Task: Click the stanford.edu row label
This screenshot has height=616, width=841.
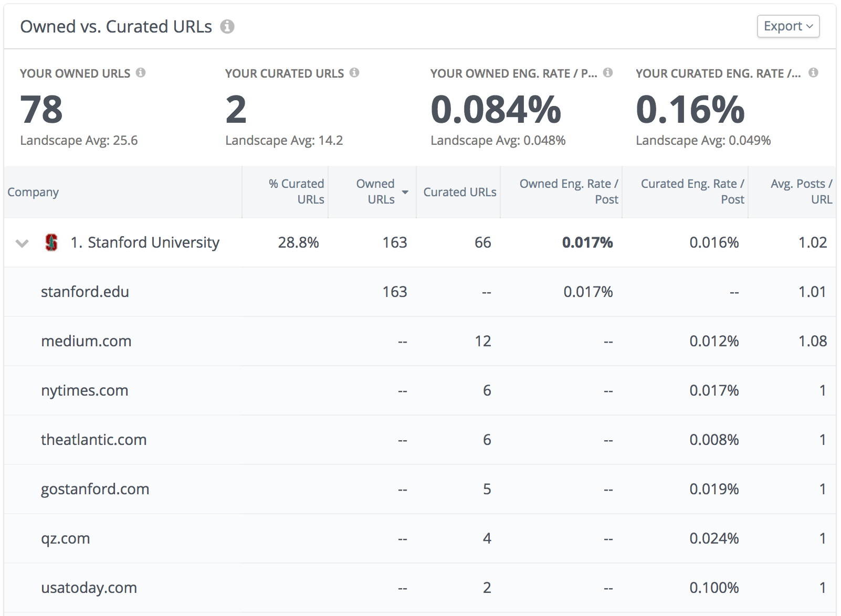Action: point(85,292)
